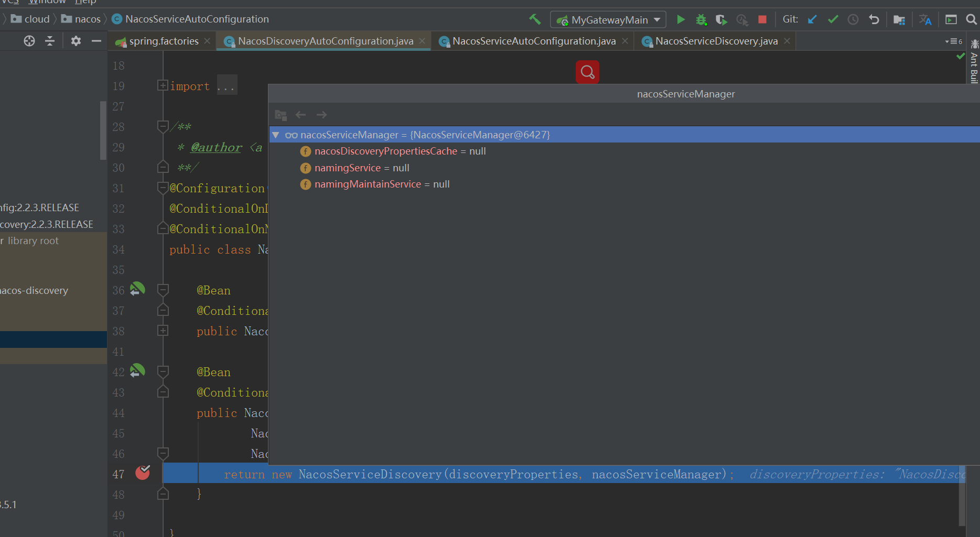This screenshot has height=537, width=980.
Task: Open the Help menu
Action: pos(85,2)
